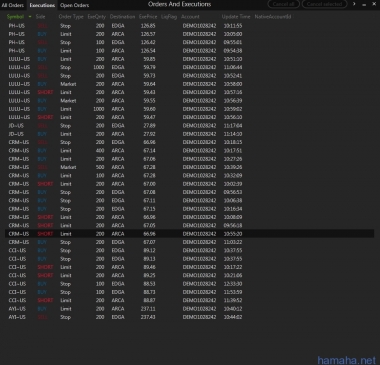
Task: Select the LULU-US price 59.73 cell
Action: click(x=149, y=76)
